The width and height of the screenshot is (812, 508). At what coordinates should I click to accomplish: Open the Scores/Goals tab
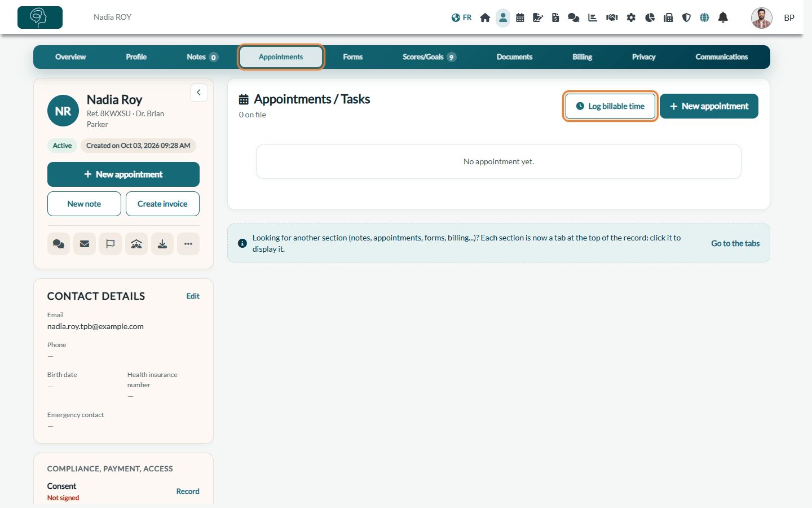429,57
